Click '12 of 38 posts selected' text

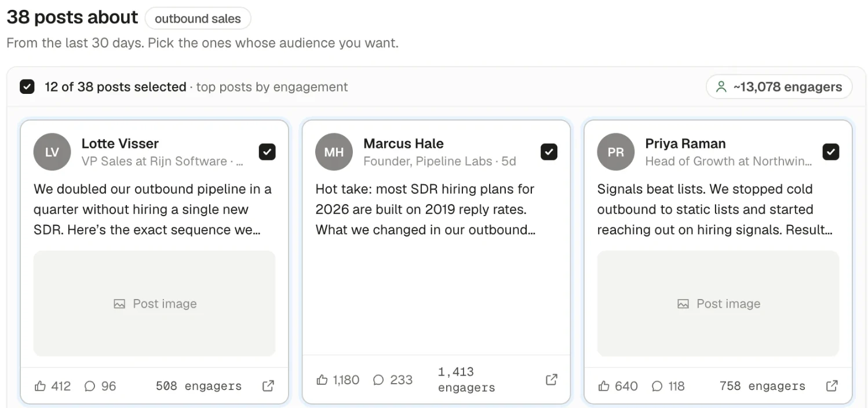point(115,87)
